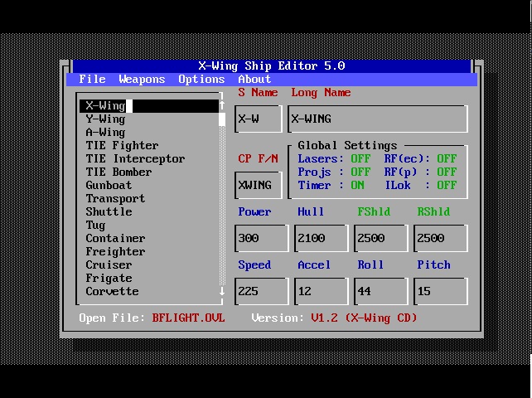Click the Pitch field showing 15
532x398 pixels.
click(440, 291)
